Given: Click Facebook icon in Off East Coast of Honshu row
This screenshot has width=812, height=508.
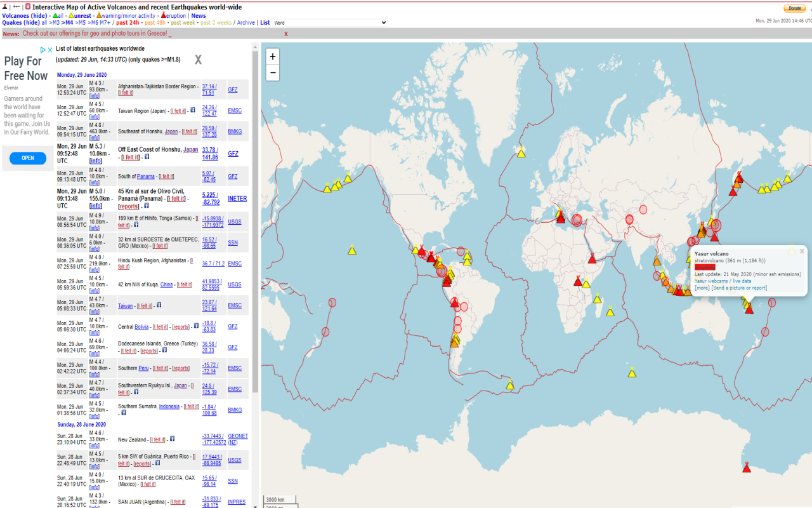Looking at the screenshot, I should click(147, 156).
